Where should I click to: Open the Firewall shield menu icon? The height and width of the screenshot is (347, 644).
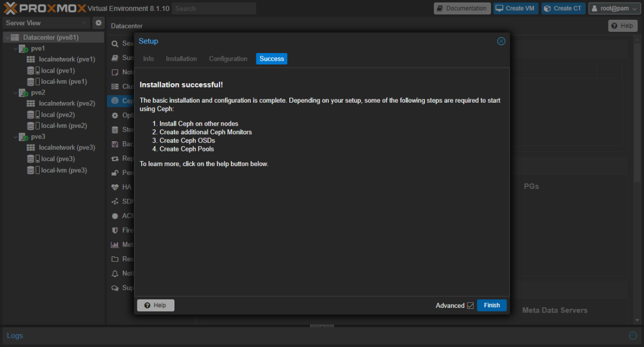115,230
